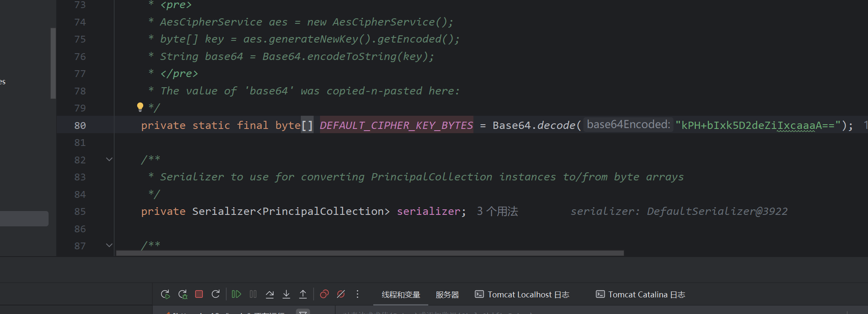The image size is (868, 314).
Task: Switch to the 线程和变量 tab
Action: tap(401, 294)
